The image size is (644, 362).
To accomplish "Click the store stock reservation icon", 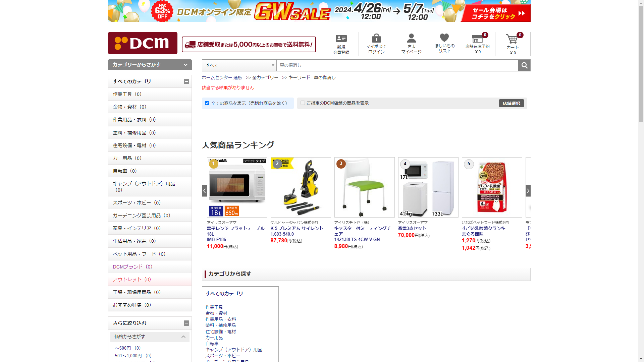I will 477,39.
